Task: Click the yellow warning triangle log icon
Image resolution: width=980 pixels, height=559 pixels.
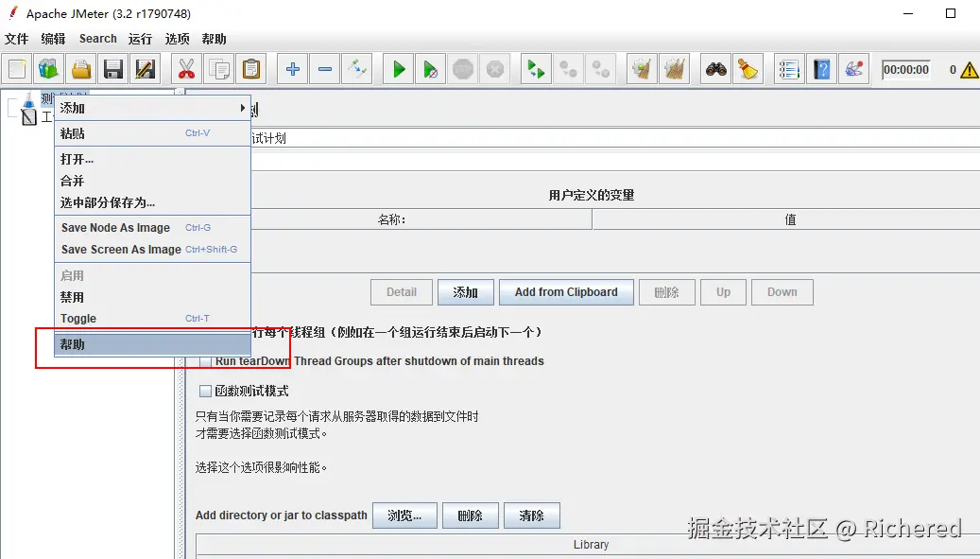Action: click(x=970, y=70)
